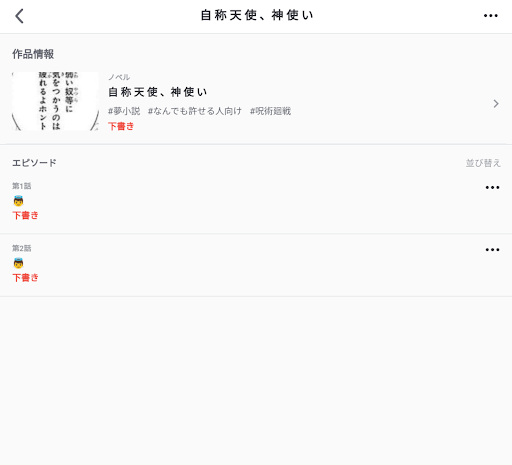Open more options for episode 第2話
Screen dimensions: 512x465
coord(492,250)
